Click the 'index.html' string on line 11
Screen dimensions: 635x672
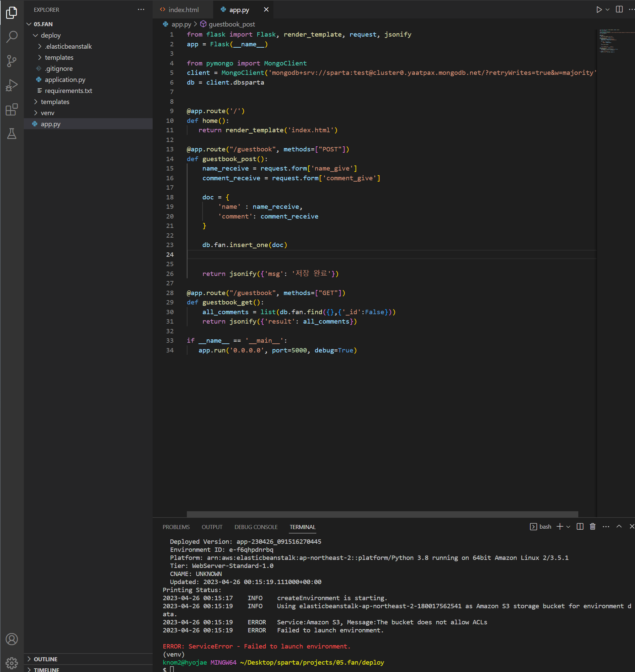point(311,130)
